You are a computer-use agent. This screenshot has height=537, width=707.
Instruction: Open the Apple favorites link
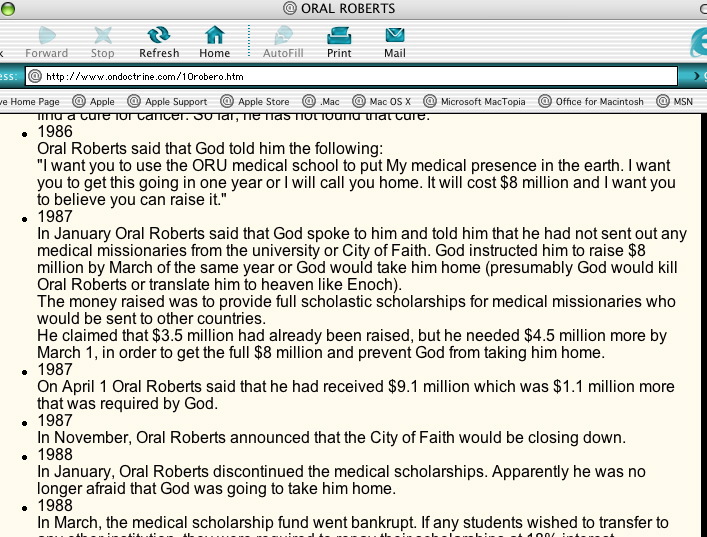(x=102, y=102)
